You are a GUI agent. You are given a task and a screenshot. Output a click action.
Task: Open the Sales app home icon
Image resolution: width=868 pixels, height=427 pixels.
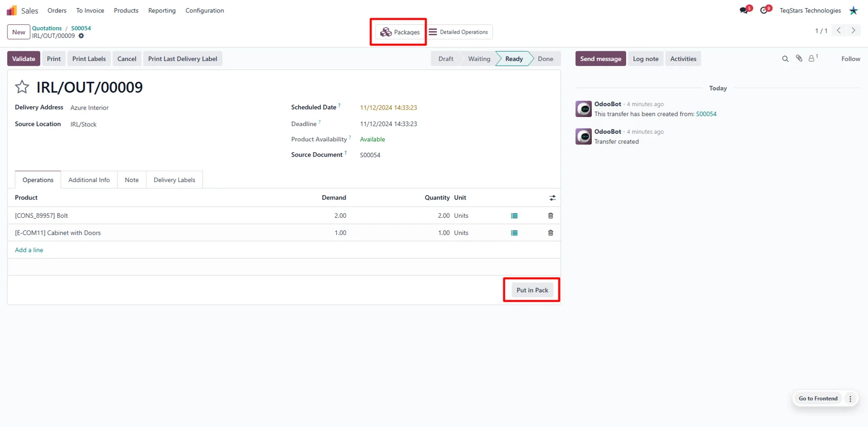(x=11, y=10)
